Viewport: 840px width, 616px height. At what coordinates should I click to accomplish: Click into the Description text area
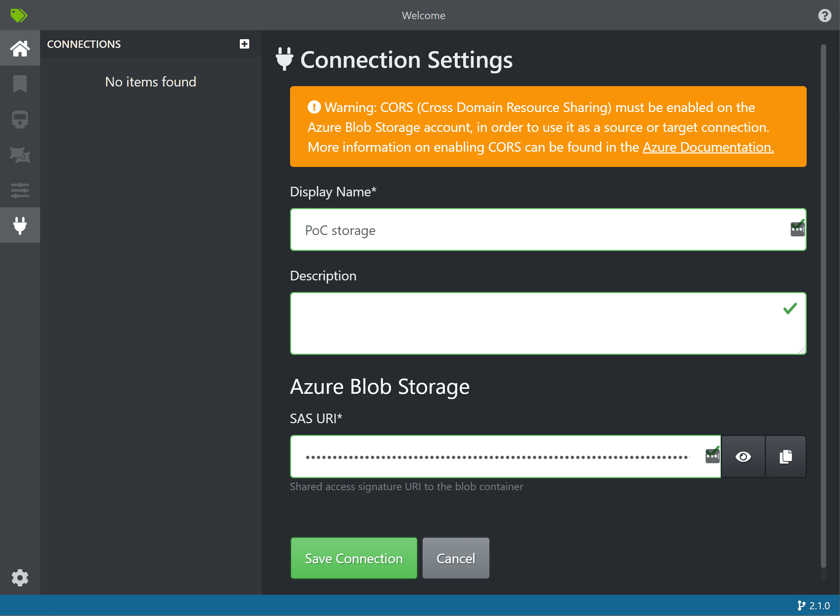click(548, 323)
